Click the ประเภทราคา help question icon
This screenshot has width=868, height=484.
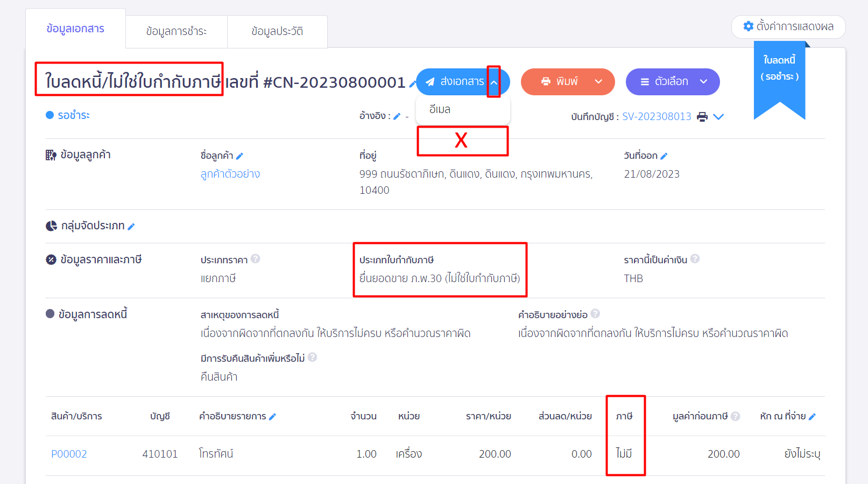point(256,258)
